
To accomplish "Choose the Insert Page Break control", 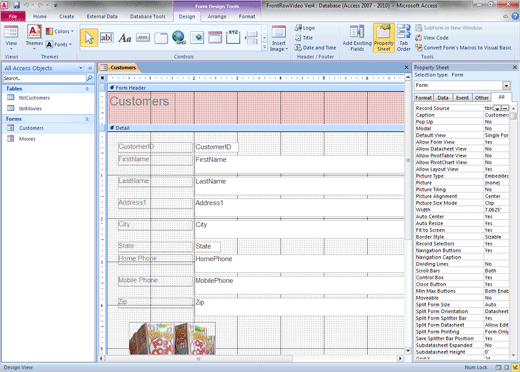I will (251, 38).
